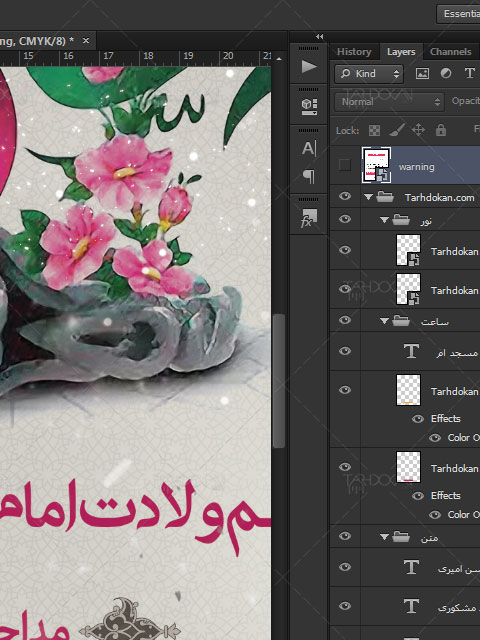Lock image pixels brush icon
Image resolution: width=480 pixels, height=640 pixels.
[396, 130]
